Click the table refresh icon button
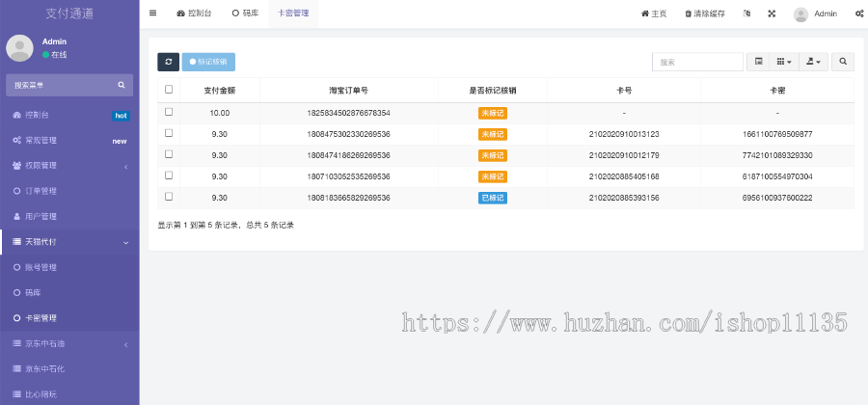868x405 pixels. [x=168, y=62]
